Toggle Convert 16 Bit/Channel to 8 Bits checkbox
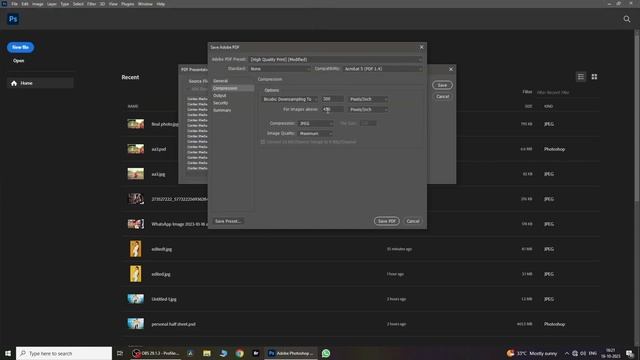Viewport: 640px width, 360px height. coord(263,142)
